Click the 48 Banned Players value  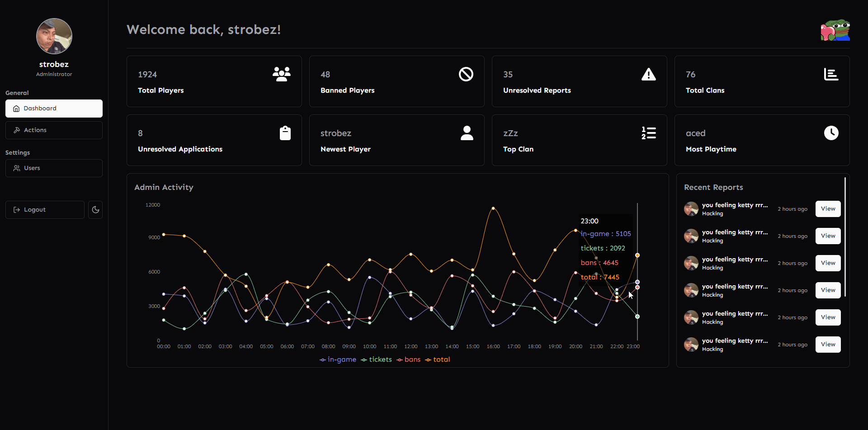coord(325,75)
